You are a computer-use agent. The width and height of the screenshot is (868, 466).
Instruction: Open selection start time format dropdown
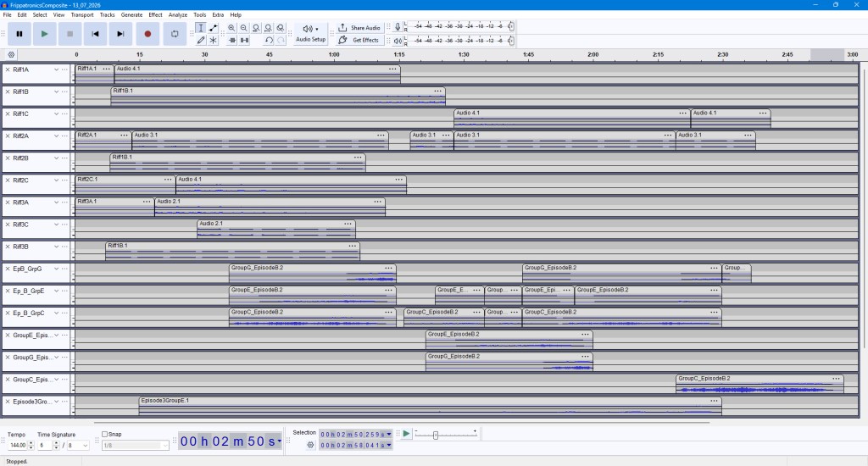click(389, 435)
